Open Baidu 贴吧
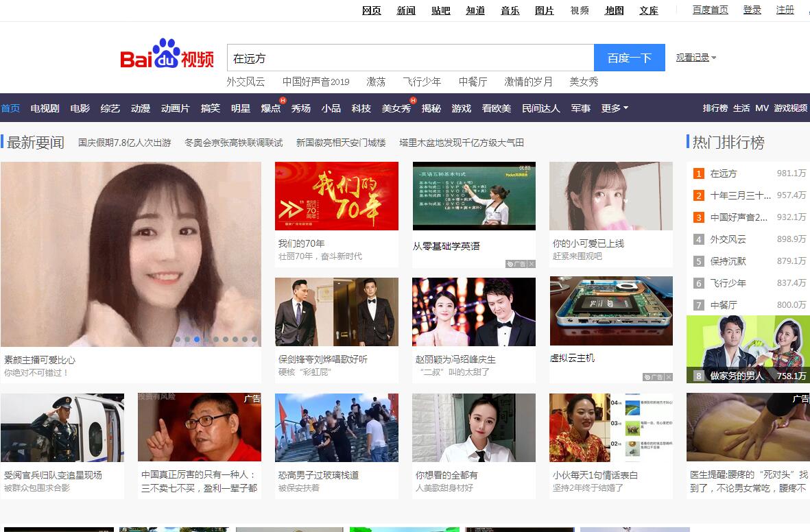 point(440,10)
